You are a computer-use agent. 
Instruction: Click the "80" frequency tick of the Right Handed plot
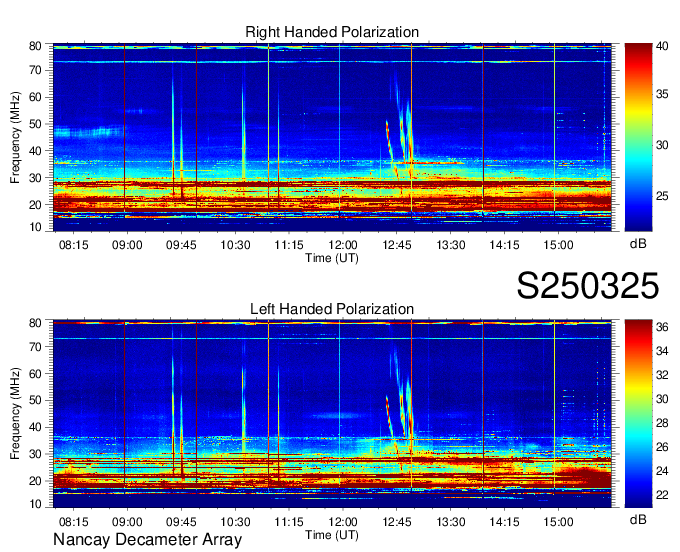point(35,46)
